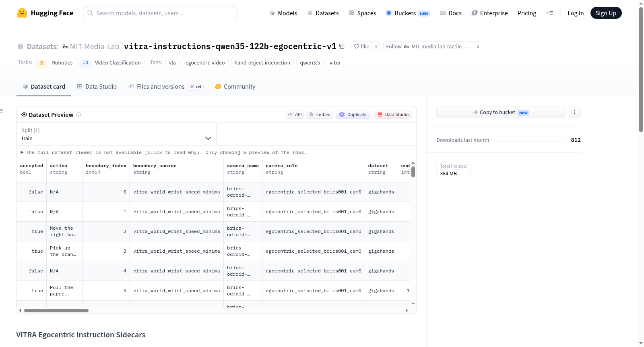Viewport: 644px width, 347px height.
Task: Click the vitra tag
Action: 335,62
